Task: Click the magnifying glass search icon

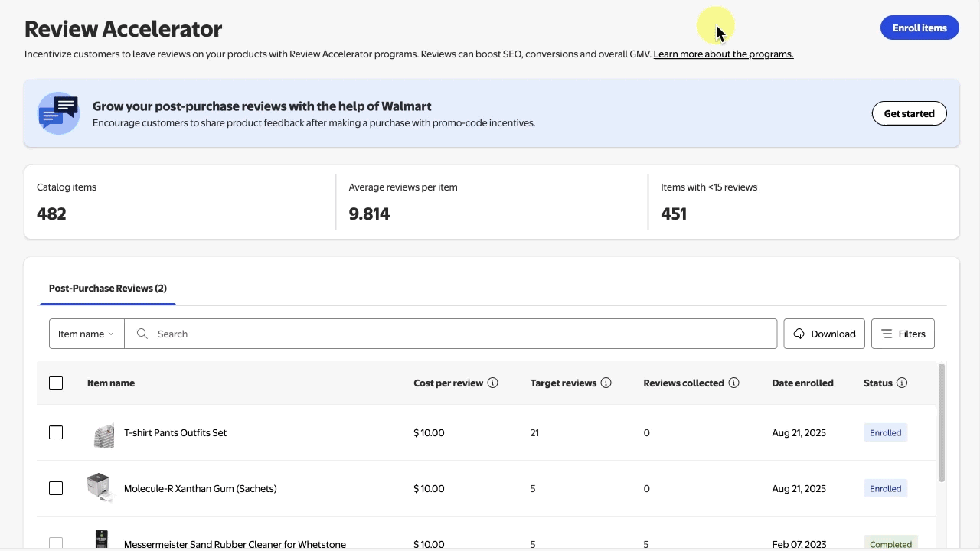Action: pos(142,334)
